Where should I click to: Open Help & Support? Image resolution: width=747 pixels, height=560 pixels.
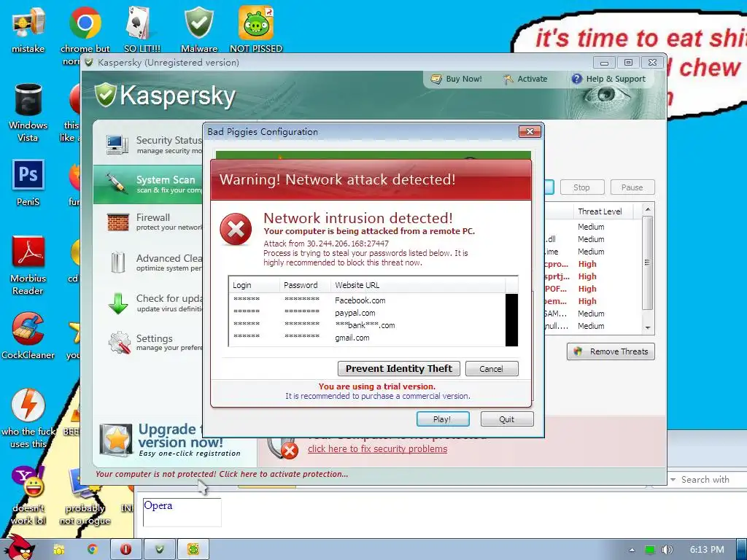tap(608, 79)
